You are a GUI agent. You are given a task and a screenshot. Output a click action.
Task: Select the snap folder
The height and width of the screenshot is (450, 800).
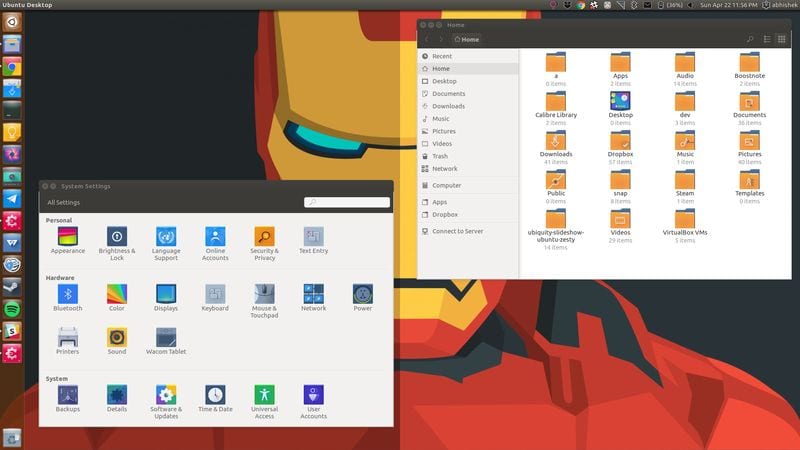[620, 186]
